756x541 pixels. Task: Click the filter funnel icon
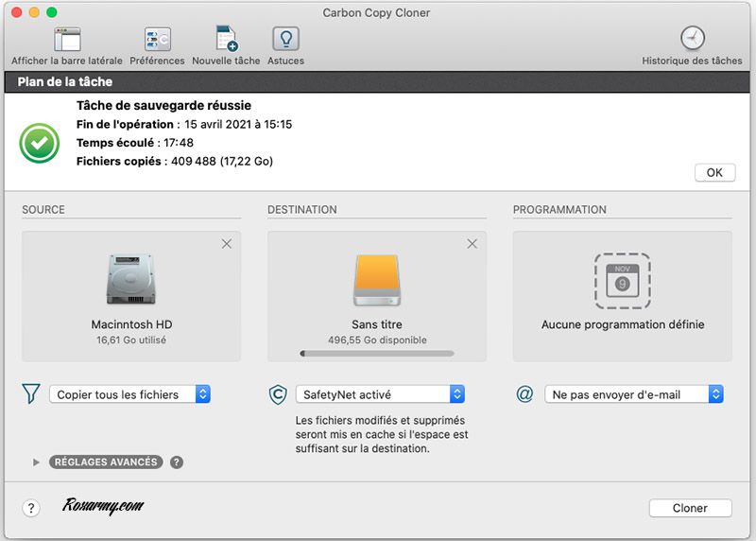31,394
